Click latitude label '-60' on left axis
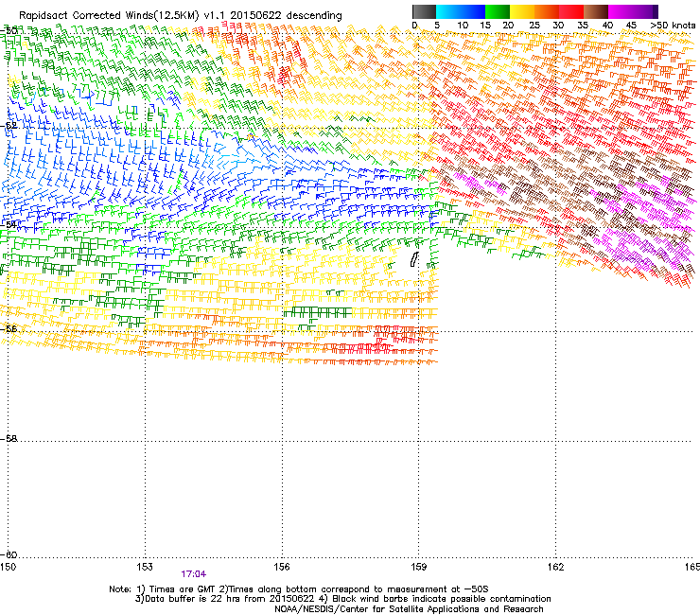The width and height of the screenshot is (700, 615). (x=9, y=554)
